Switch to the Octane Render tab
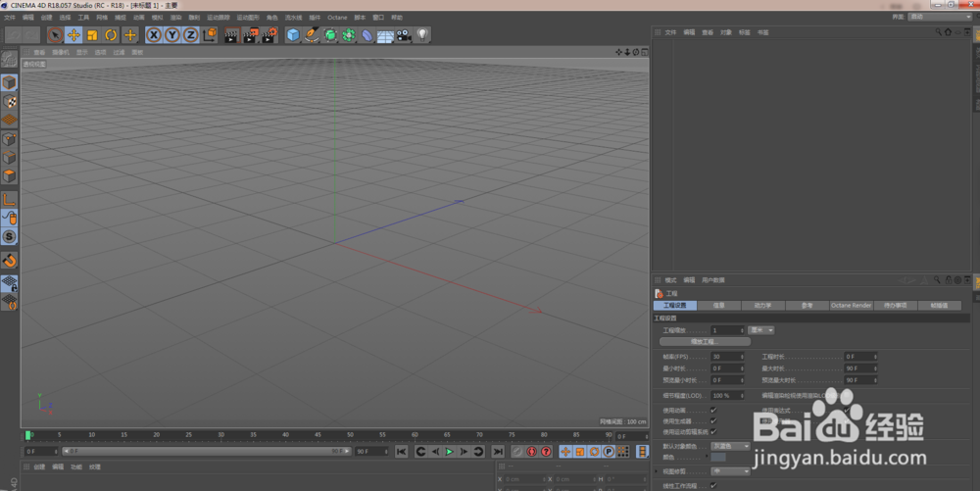This screenshot has height=491, width=980. tap(851, 306)
